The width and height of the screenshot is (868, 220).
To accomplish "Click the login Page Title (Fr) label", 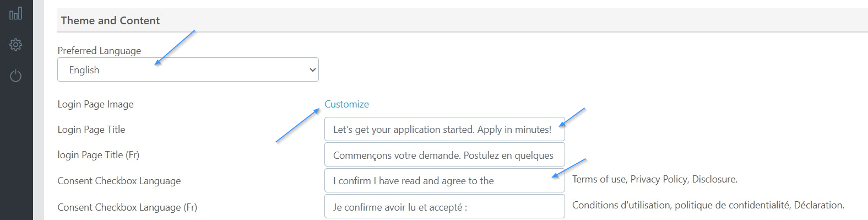I will (x=99, y=155).
